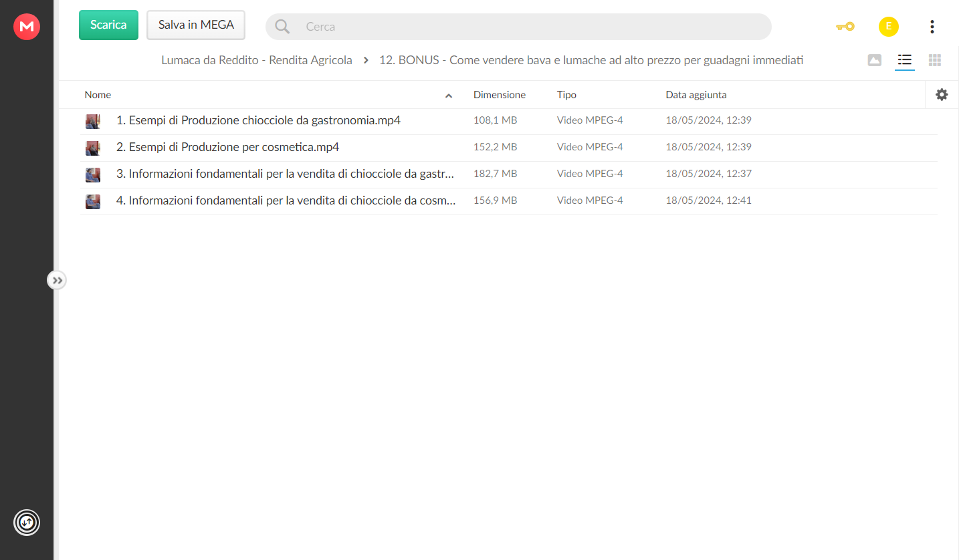The height and width of the screenshot is (560, 959).
Task: Click the search magnifier icon
Action: pos(282,27)
